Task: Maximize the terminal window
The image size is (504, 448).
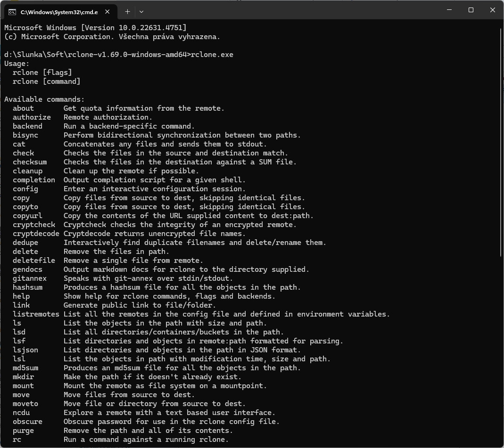Action: tap(471, 10)
